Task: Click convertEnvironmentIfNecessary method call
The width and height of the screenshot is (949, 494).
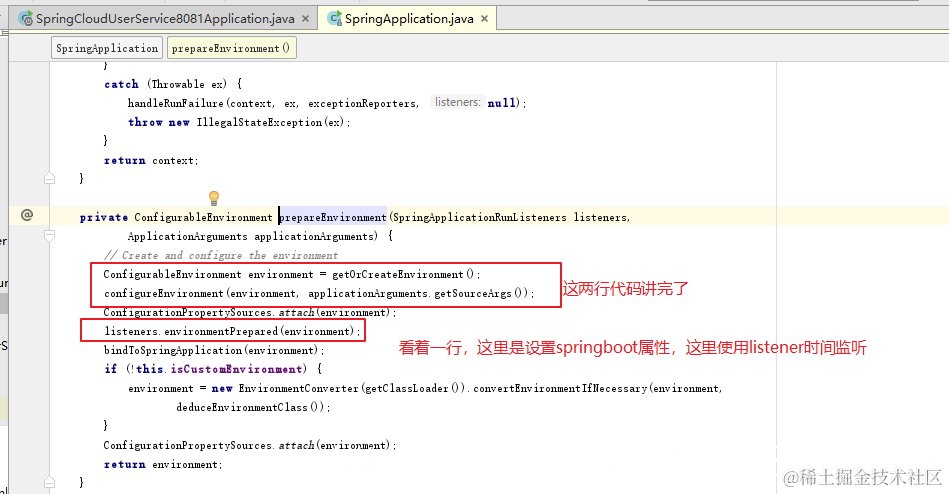Action: [x=560, y=389]
